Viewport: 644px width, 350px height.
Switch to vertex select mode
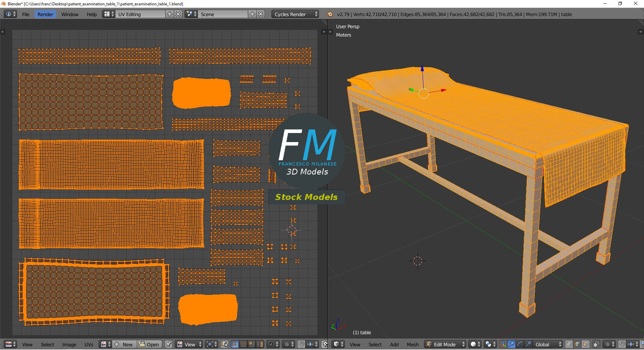[569, 344]
